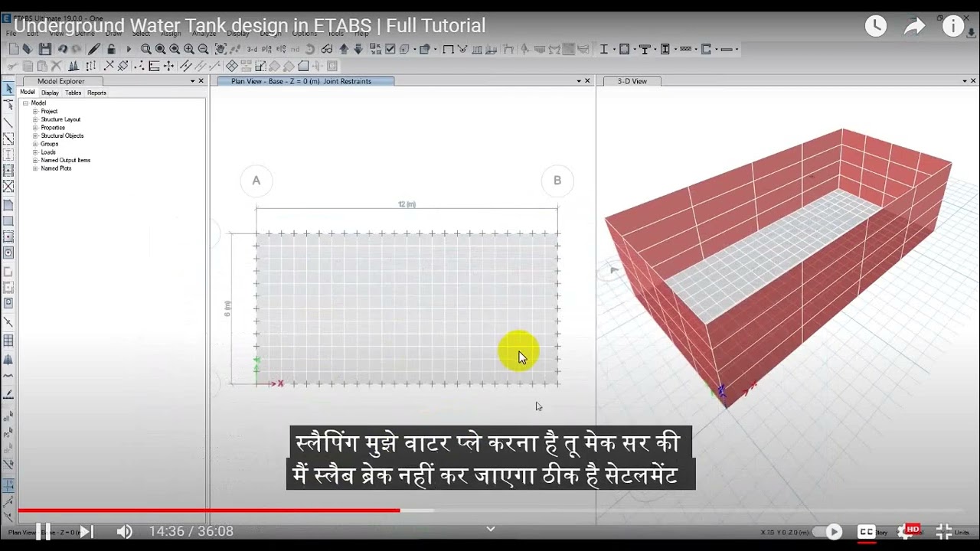Expand the Loads tree node
The height and width of the screenshot is (551, 980).
point(35,152)
